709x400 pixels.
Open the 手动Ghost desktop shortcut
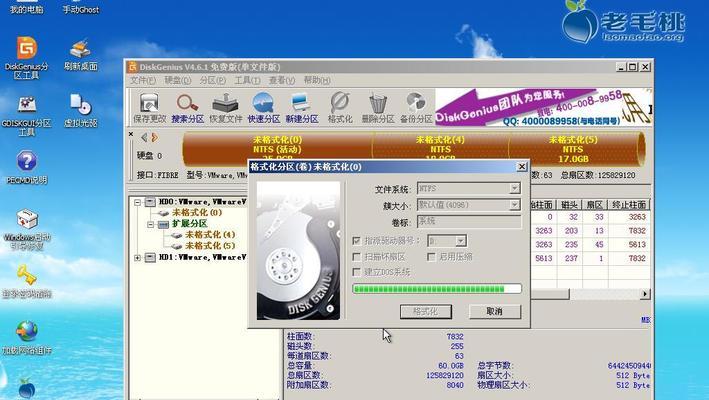(80, 8)
